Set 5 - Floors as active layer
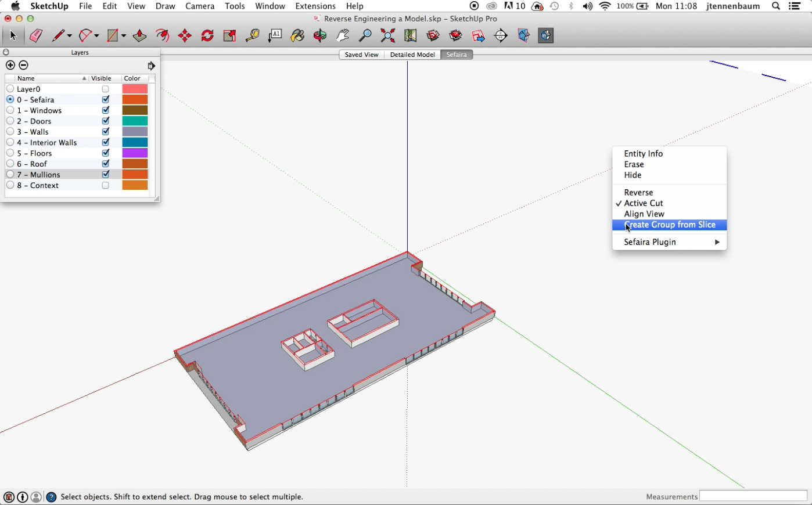812x505 pixels. coord(10,153)
